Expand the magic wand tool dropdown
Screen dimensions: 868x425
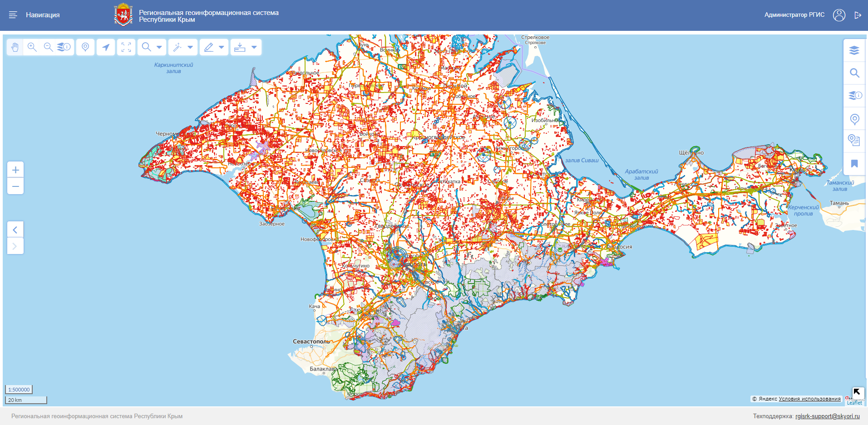[190, 47]
